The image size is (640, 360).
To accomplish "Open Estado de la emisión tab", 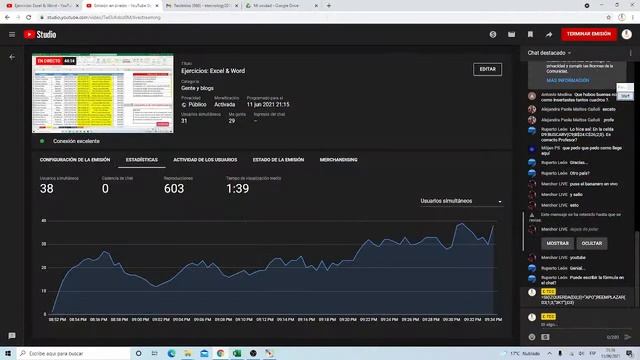I will (278, 160).
